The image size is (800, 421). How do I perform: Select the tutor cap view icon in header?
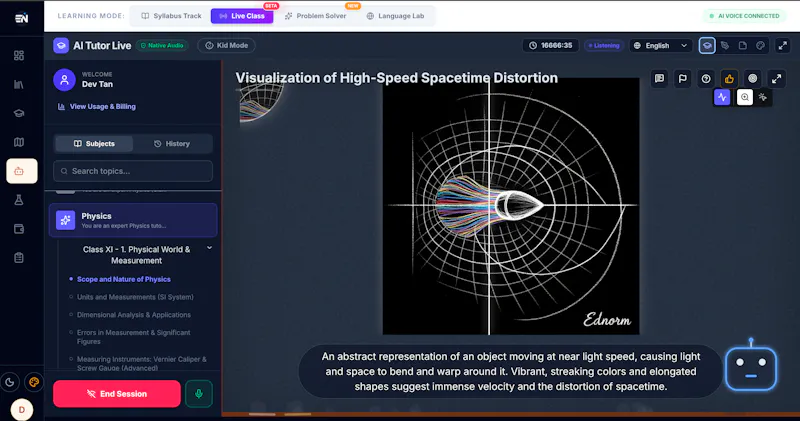[707, 45]
